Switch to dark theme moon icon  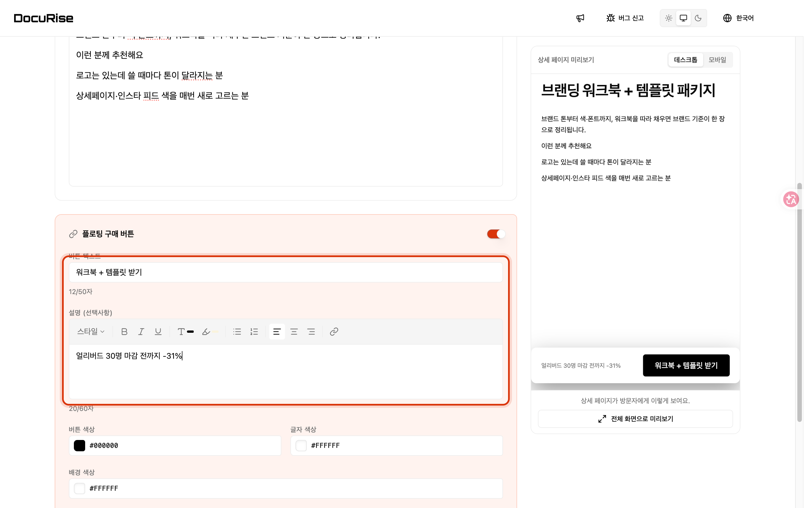click(x=698, y=18)
